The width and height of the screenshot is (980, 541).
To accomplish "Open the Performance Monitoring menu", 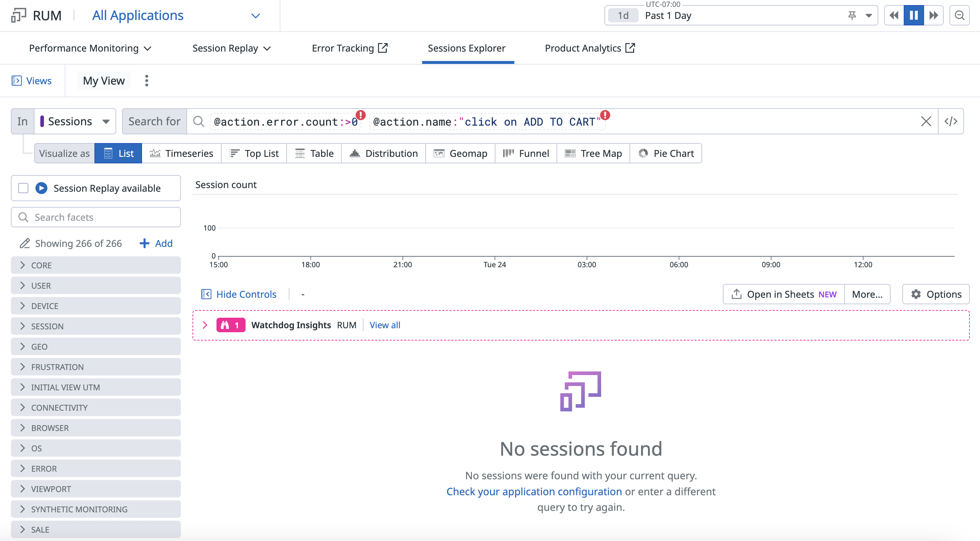I will [x=90, y=48].
